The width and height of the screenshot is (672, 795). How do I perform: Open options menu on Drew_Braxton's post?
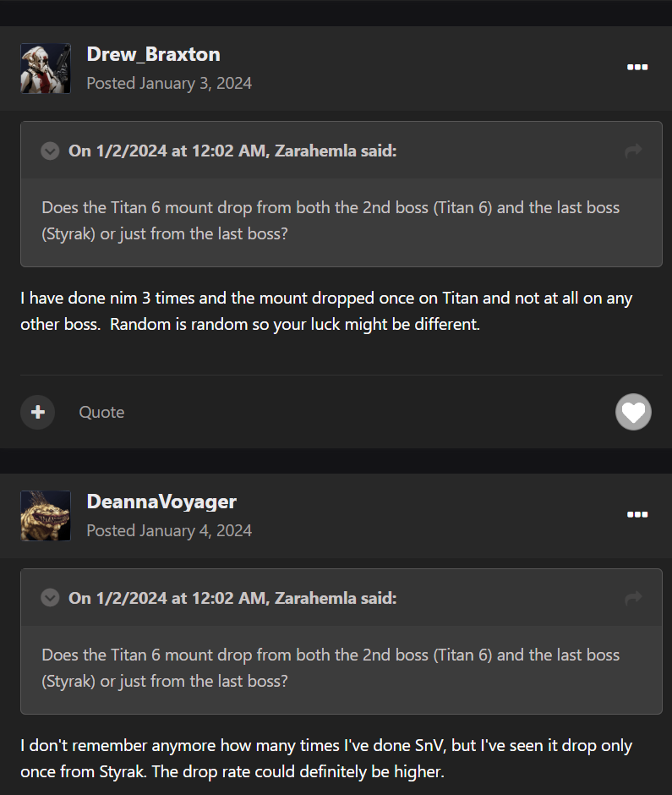637,68
